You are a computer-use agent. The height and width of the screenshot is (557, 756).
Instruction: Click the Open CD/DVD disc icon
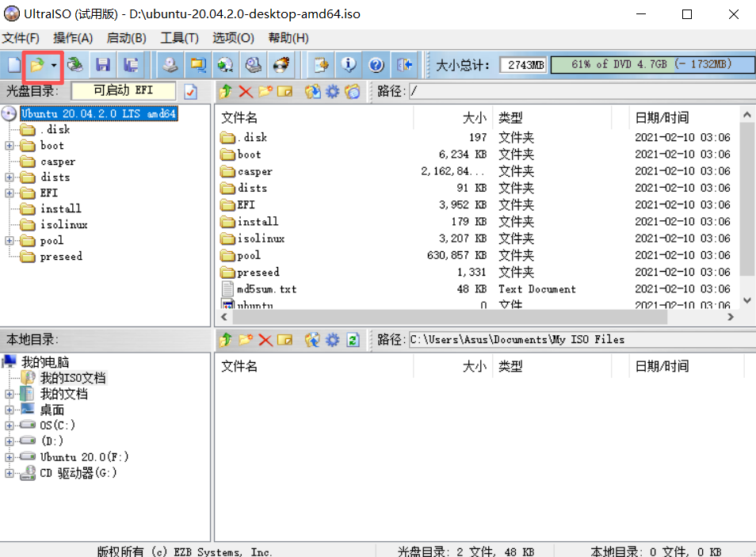[x=74, y=65]
